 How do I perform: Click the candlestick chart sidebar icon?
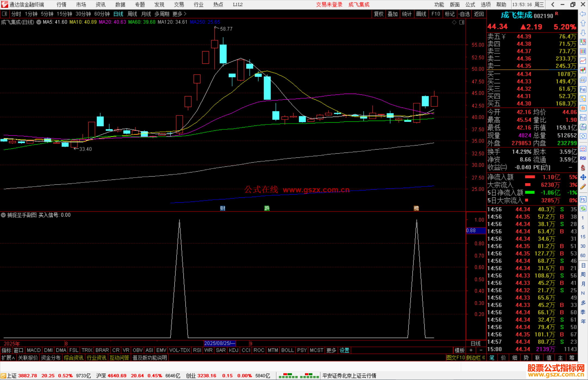(x=583, y=70)
